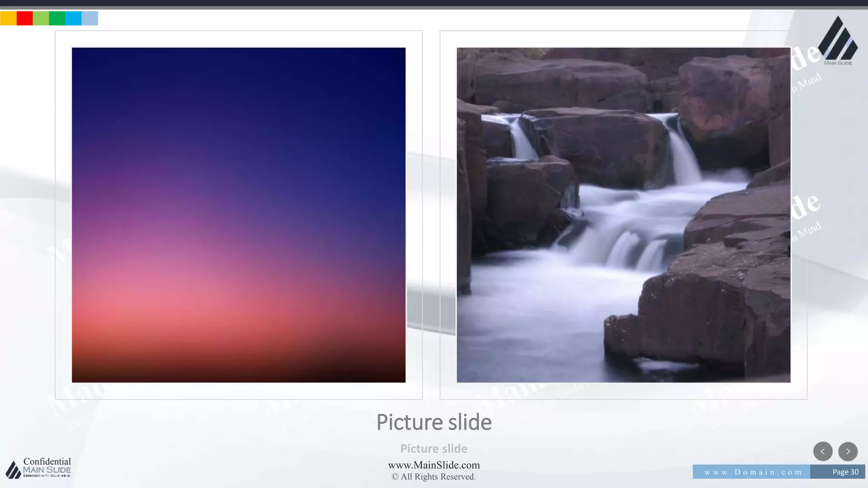Click the Main Slide logo top right
This screenshot has width=868, height=488.
click(837, 41)
